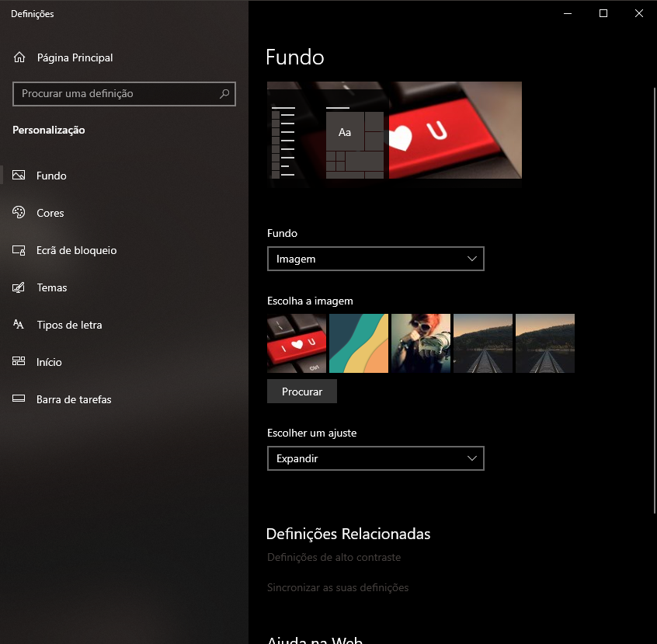Viewport: 657px width, 644px height.
Task: Click the Cores palette icon
Action: 19,213
